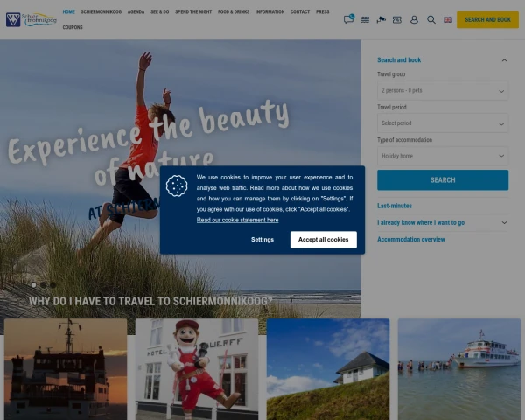525x420 pixels.
Task: Open the Travel group dropdown
Action: click(x=442, y=90)
